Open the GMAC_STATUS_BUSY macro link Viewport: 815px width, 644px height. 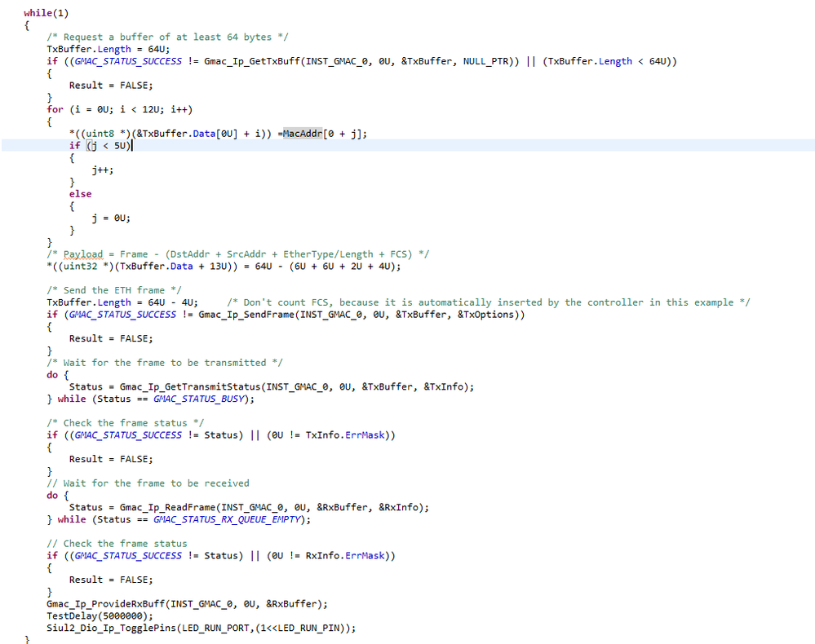click(x=198, y=399)
